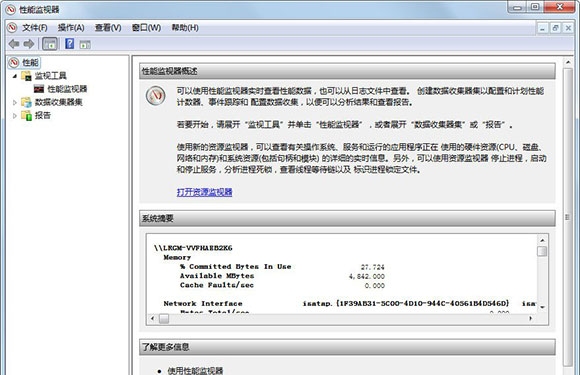Click the Back arrow toolbar icon

coord(14,44)
